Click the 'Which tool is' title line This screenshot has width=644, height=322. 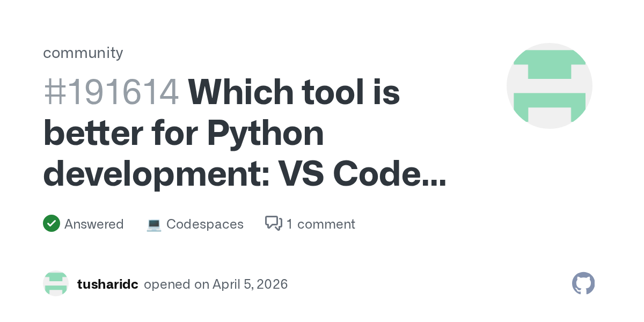click(294, 92)
